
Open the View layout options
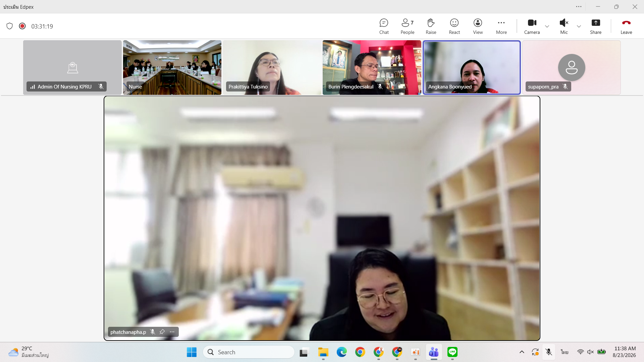(478, 26)
